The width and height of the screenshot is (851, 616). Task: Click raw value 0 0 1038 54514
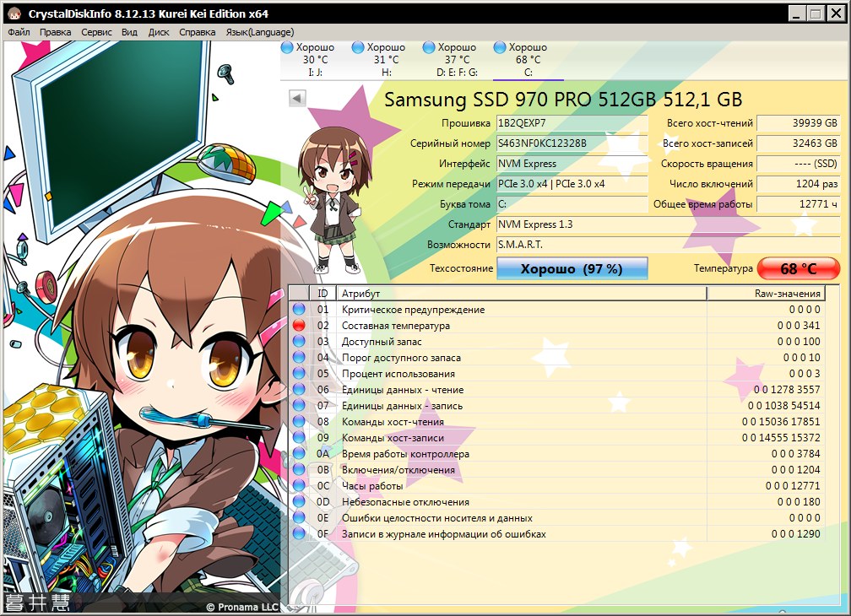click(x=783, y=405)
